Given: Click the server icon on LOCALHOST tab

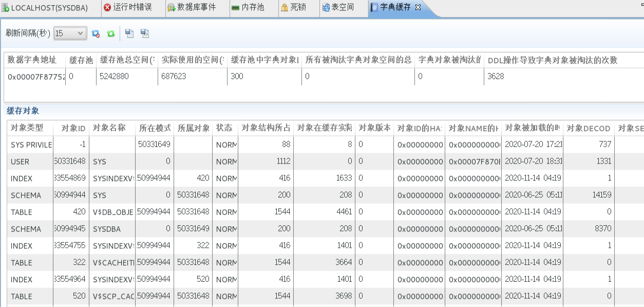Looking at the screenshot, I should (x=5, y=8).
